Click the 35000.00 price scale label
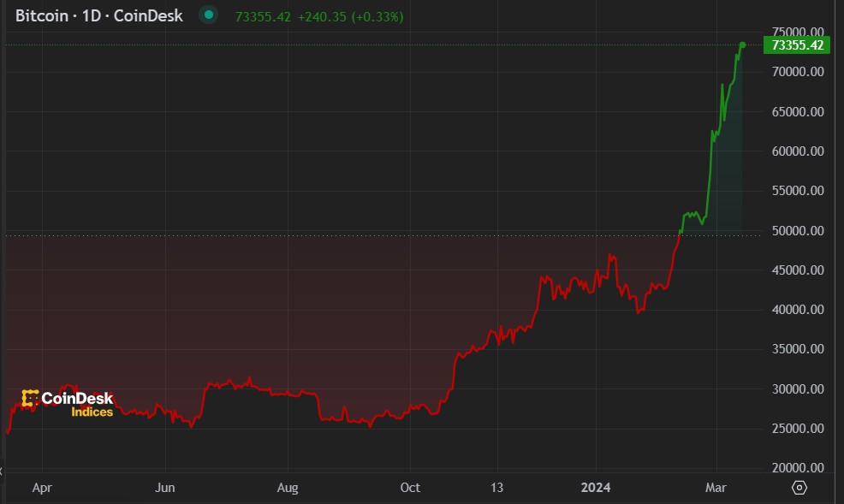Screen dimensions: 844x504 798,349
